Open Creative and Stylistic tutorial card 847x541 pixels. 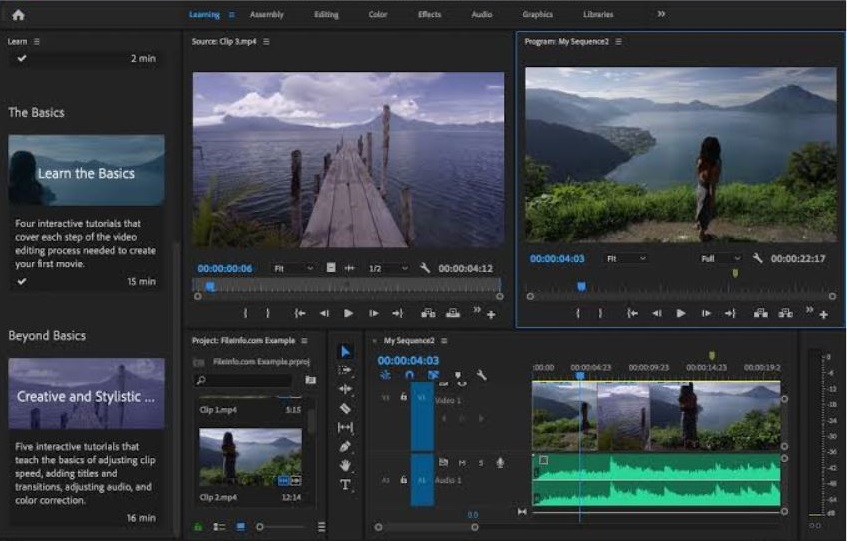86,394
